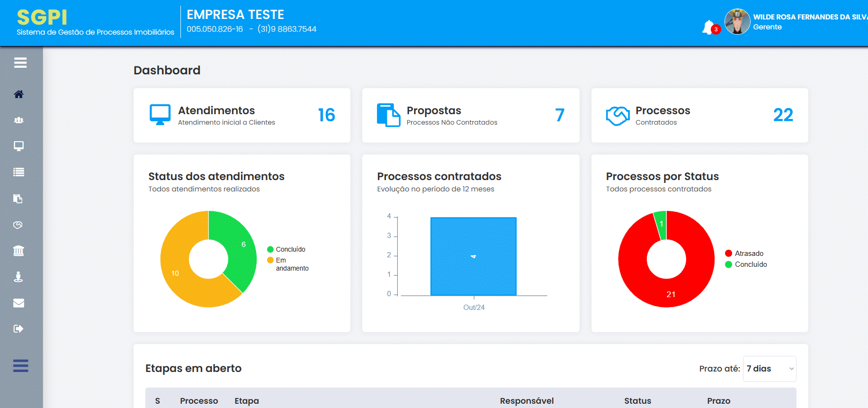Click the sign-out arrow icon in sidebar

[18, 329]
